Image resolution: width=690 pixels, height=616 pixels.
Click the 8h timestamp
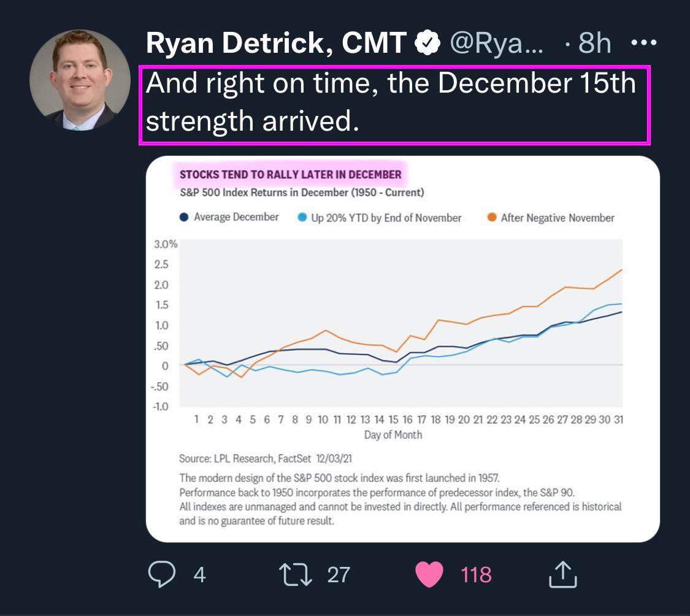pos(594,44)
